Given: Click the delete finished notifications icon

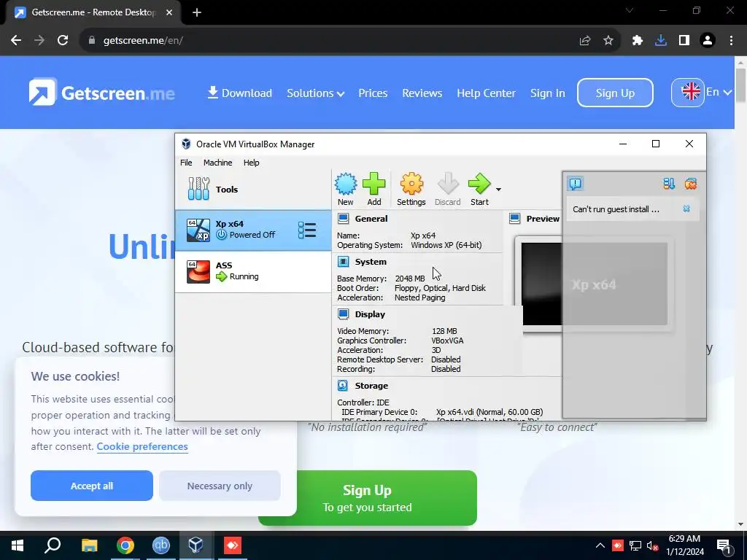Looking at the screenshot, I should (690, 183).
